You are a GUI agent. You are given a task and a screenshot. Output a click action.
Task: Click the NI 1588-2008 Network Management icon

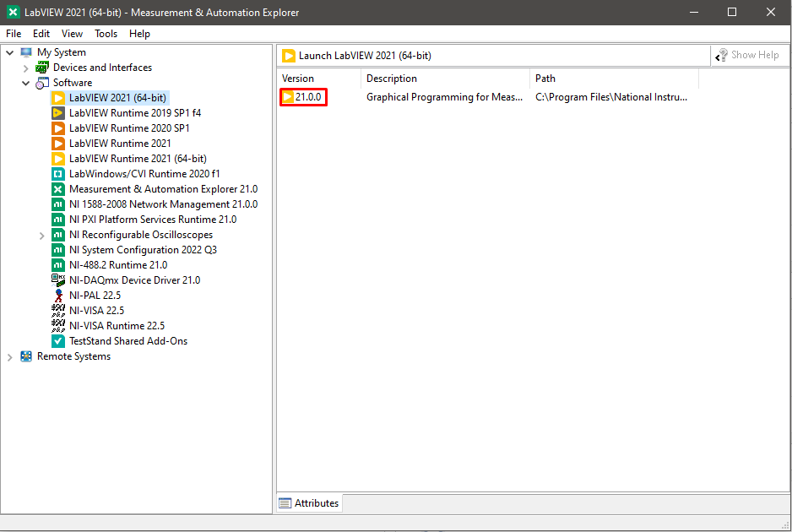click(x=58, y=204)
